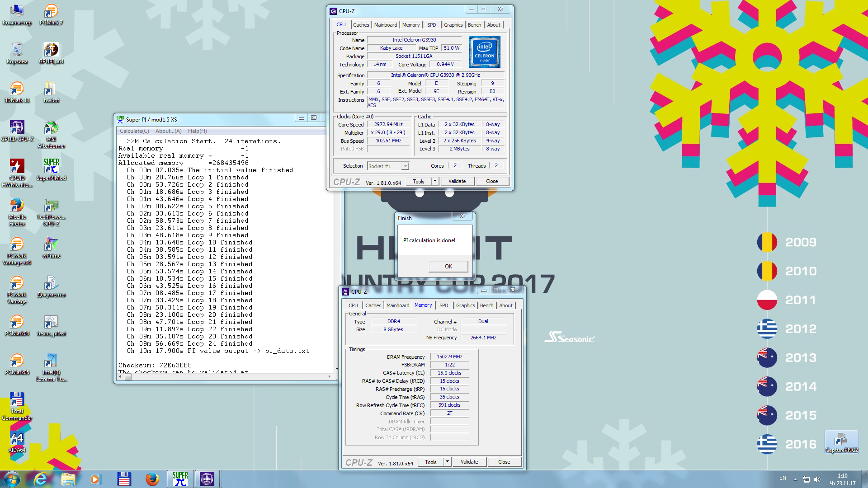The height and width of the screenshot is (488, 868).
Task: Expand Tools dropdown arrow in top CPU-Z
Action: [435, 181]
